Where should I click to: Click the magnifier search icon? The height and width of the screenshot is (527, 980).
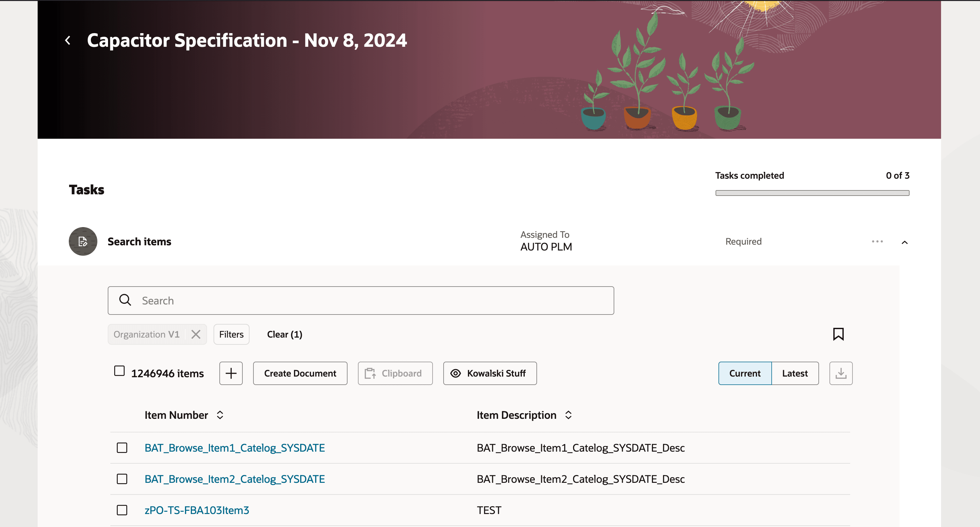[125, 301]
